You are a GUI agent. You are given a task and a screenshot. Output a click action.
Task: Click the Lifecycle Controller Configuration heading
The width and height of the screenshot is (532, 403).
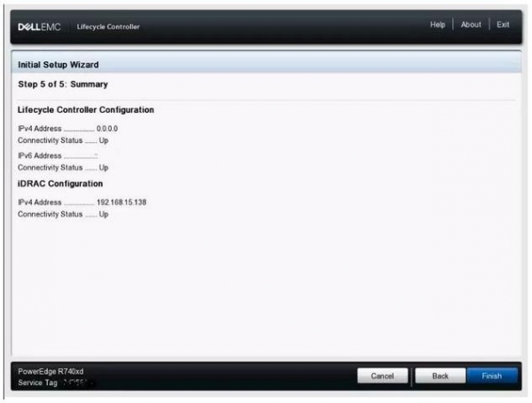(x=86, y=110)
